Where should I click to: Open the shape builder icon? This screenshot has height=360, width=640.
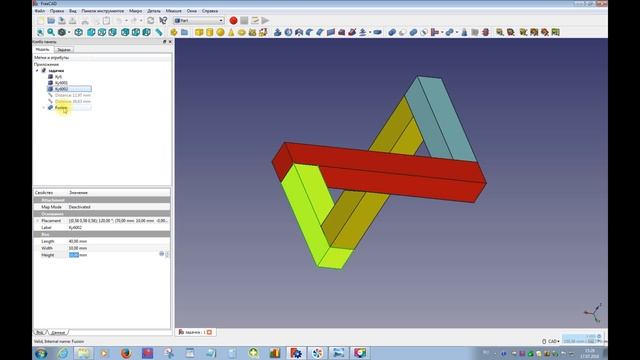263,32
